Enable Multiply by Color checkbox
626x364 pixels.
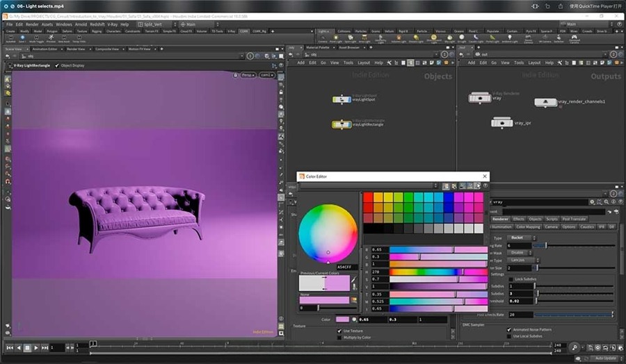pos(339,338)
